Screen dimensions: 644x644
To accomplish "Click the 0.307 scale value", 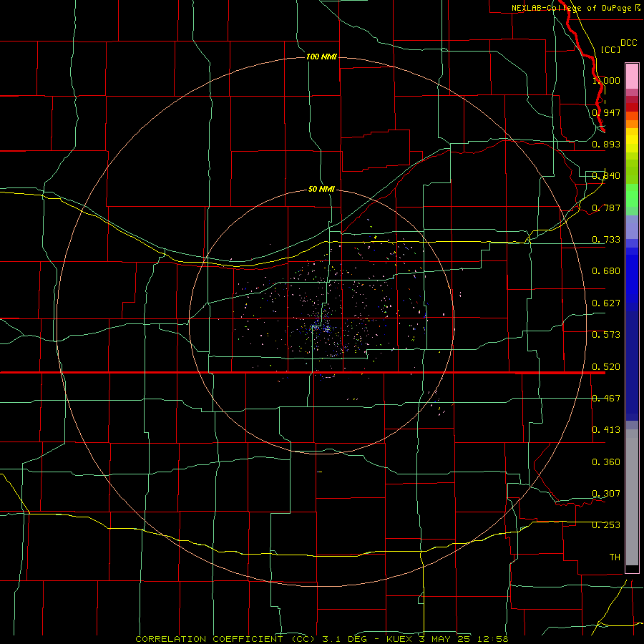I will [606, 493].
